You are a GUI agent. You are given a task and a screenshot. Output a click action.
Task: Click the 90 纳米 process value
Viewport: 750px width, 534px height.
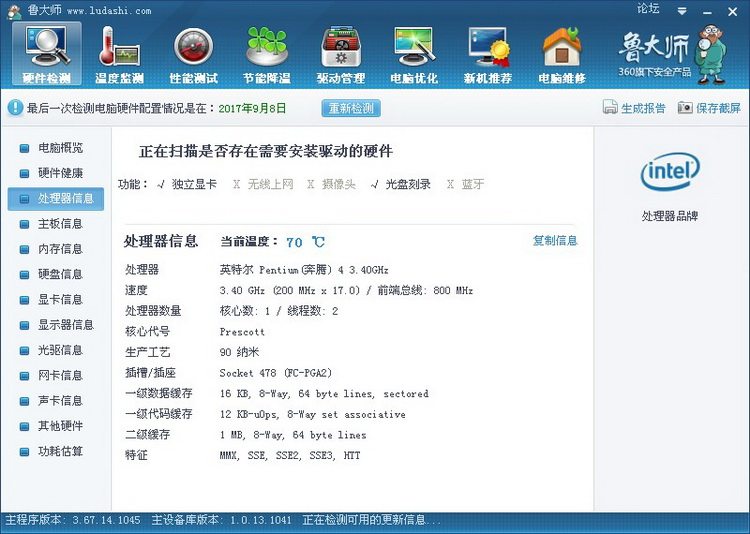(x=239, y=352)
